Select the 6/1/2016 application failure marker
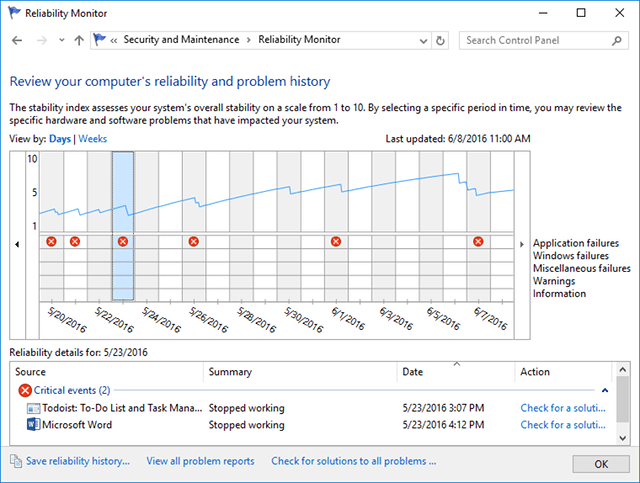Viewport: 640px width, 483px height. coord(336,242)
